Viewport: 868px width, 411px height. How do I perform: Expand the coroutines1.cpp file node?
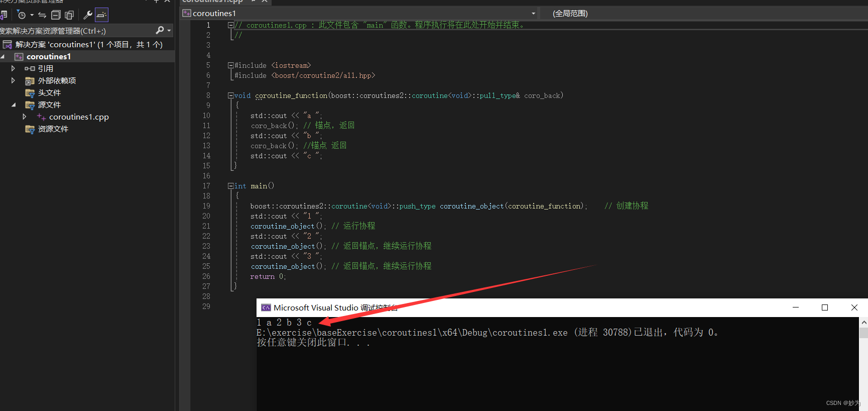click(24, 117)
